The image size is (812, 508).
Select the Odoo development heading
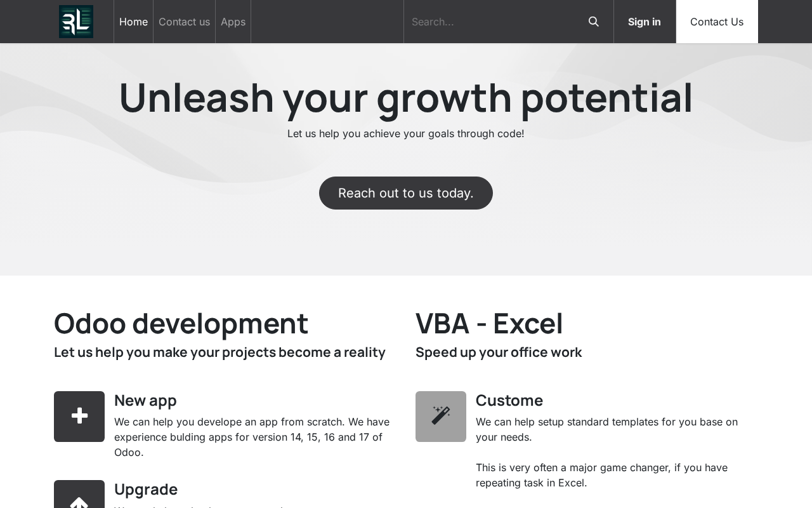pos(181,323)
